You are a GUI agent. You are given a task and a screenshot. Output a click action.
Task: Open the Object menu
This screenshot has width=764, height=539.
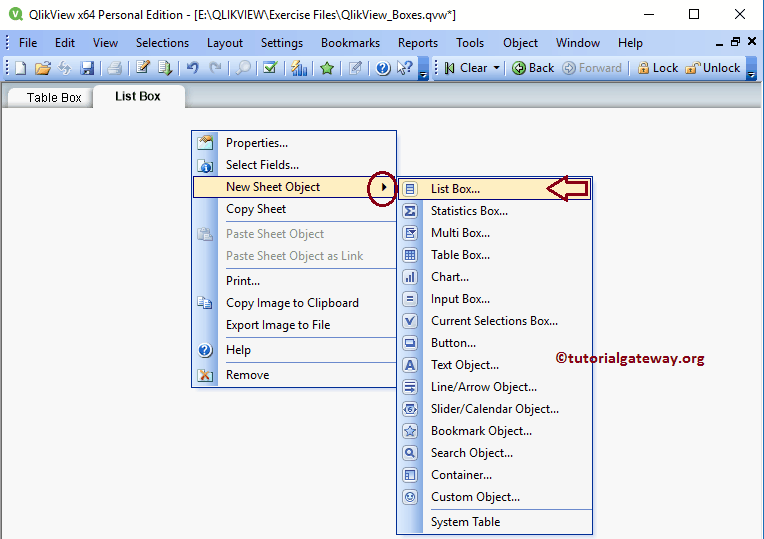(x=520, y=43)
